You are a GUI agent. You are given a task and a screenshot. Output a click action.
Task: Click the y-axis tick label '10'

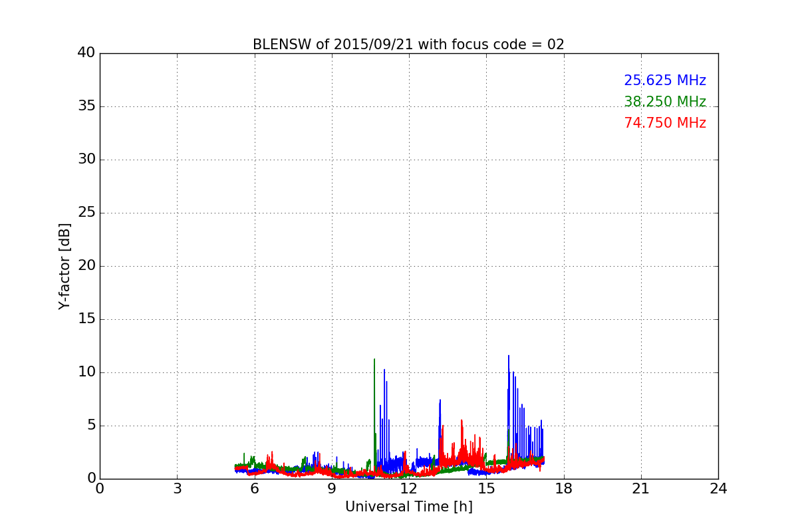pyautogui.click(x=86, y=372)
